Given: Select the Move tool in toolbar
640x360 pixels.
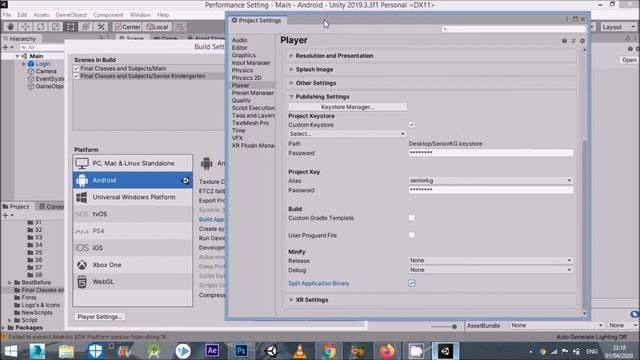Looking at the screenshot, I should 25,27.
